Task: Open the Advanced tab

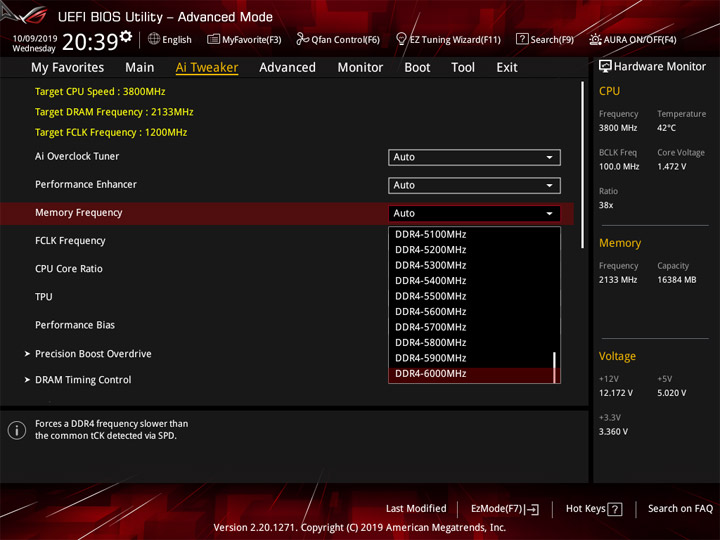Action: [287, 68]
